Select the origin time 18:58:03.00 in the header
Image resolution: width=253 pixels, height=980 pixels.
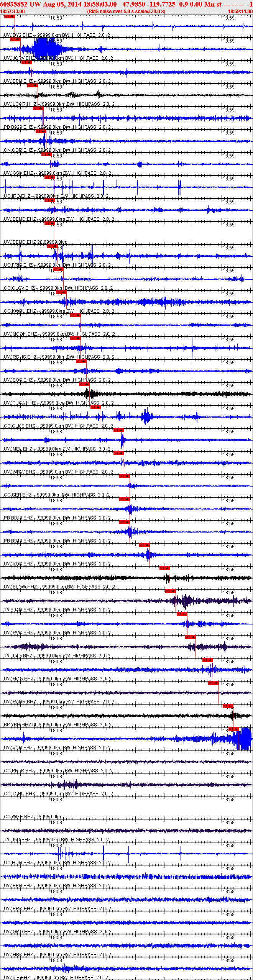coord(100,4)
